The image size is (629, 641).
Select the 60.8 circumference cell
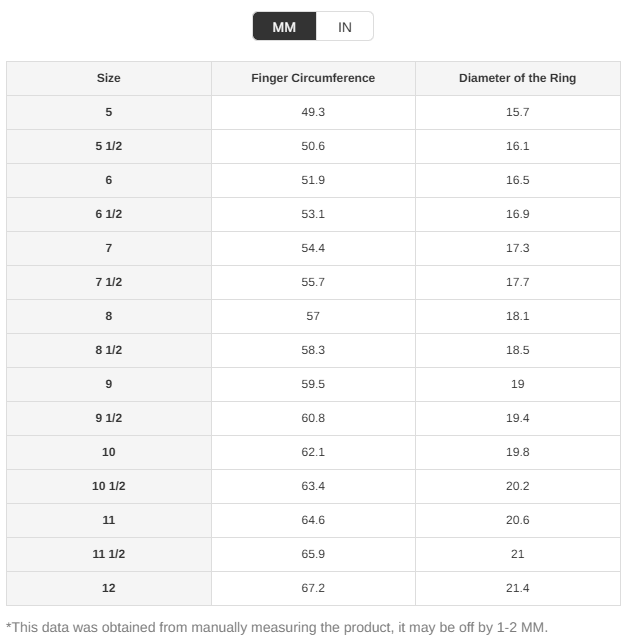(313, 418)
